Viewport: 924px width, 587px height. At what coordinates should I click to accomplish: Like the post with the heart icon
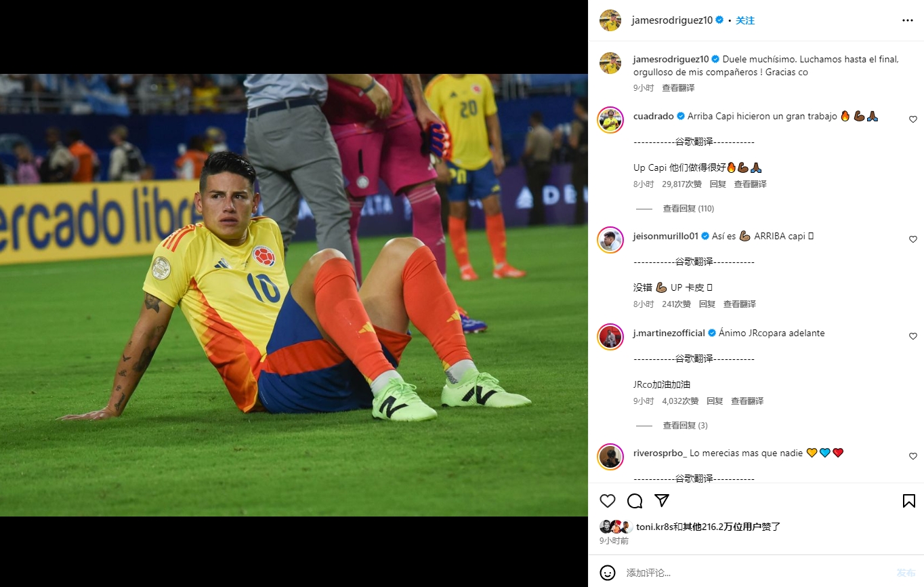(x=608, y=501)
